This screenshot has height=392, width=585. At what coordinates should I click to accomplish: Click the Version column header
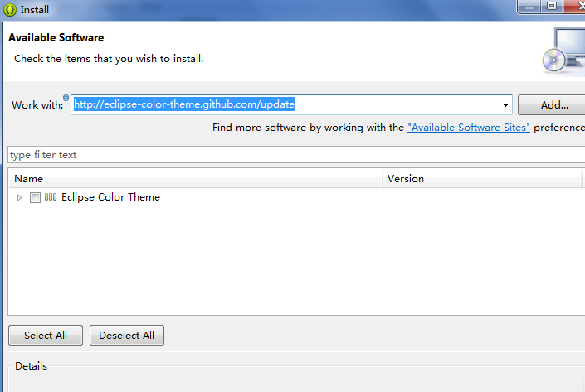pyautogui.click(x=481, y=179)
